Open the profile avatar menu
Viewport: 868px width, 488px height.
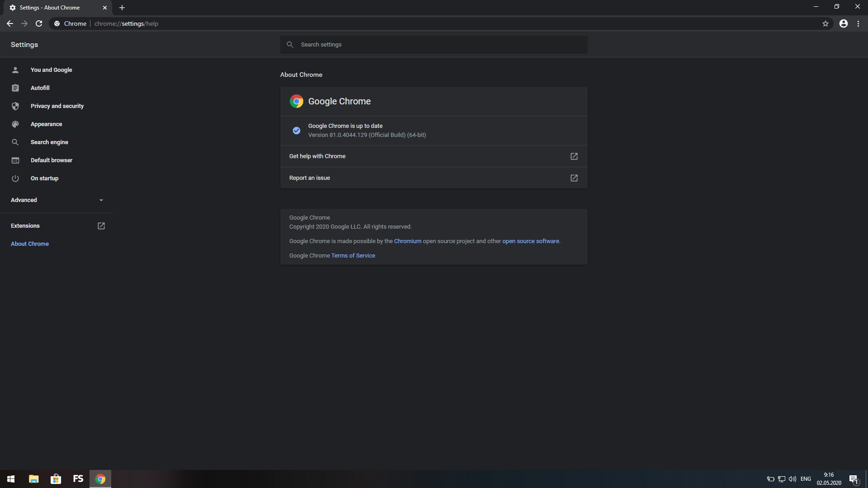click(x=844, y=23)
